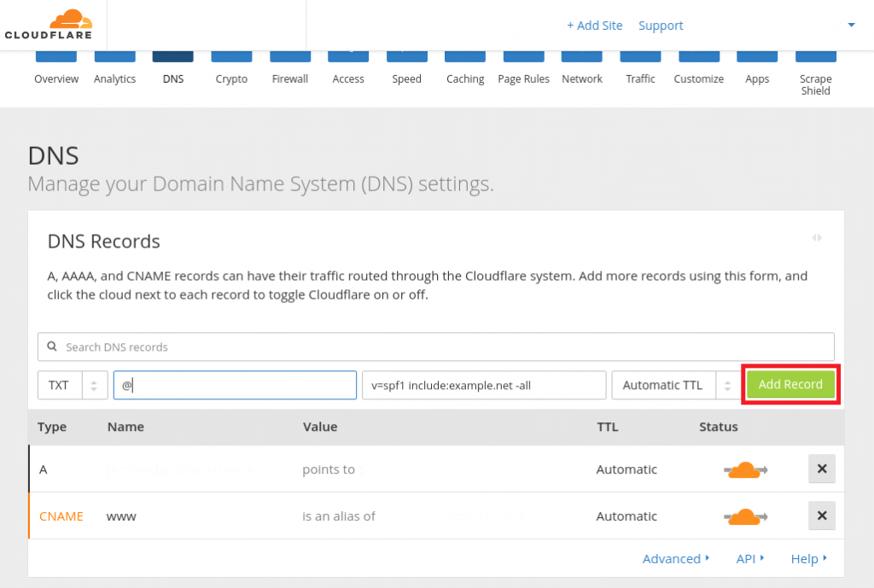The width and height of the screenshot is (874, 588).
Task: Click the SPF value input field
Action: 484,385
